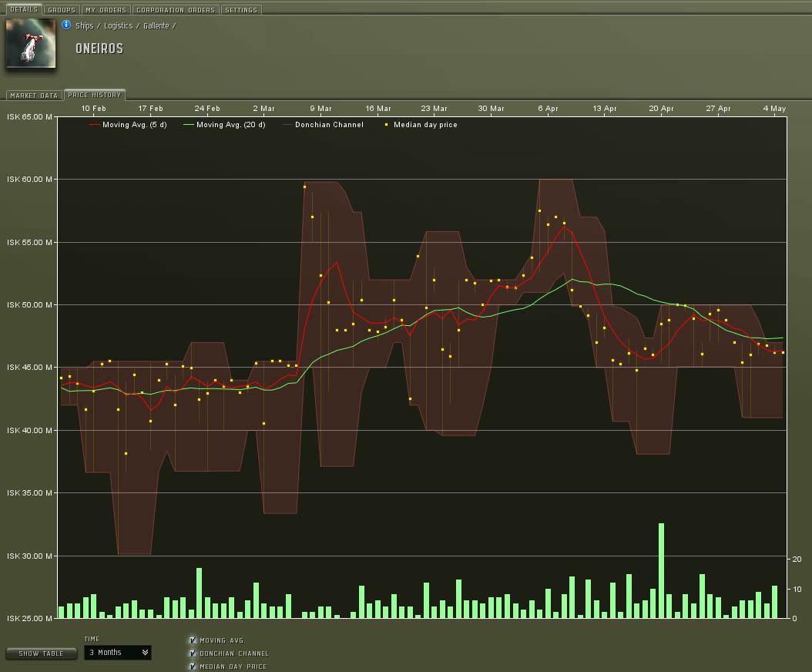The height and width of the screenshot is (672, 812).
Task: Click the blue info icon beside Ships
Action: click(x=66, y=25)
